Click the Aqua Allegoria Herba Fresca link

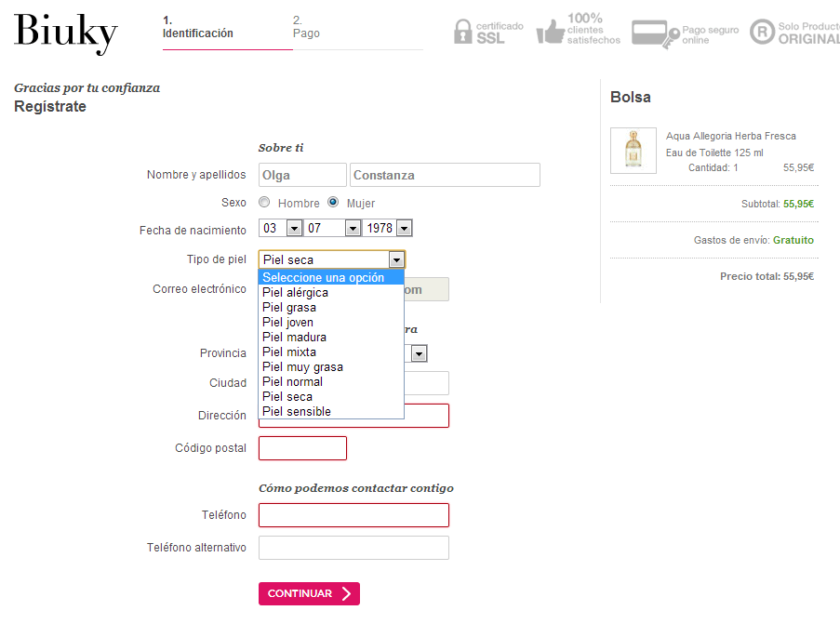point(730,136)
